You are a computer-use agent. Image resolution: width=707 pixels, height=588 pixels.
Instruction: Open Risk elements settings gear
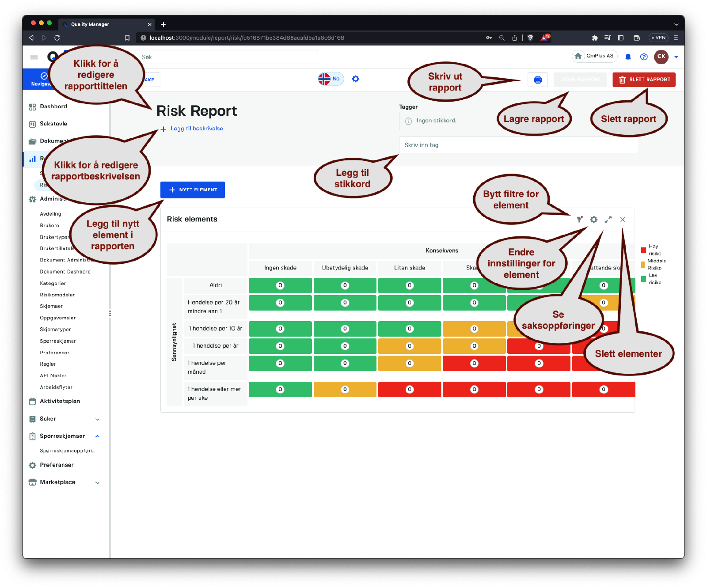(594, 220)
